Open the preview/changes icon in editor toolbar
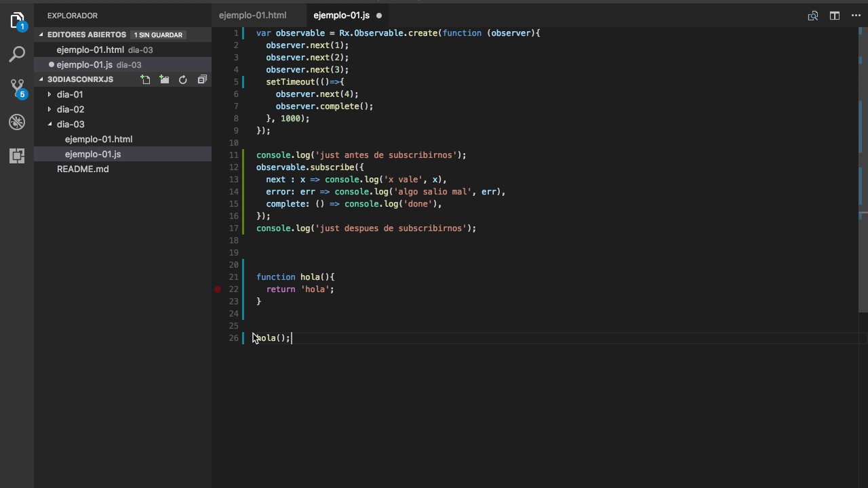Screen dimensions: 868x488 812,16
